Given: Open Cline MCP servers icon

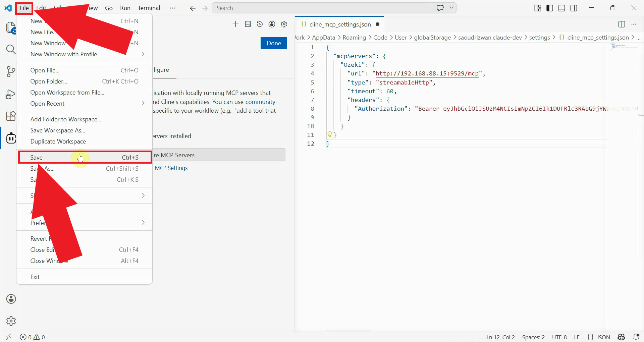Looking at the screenshot, I should coord(248,24).
